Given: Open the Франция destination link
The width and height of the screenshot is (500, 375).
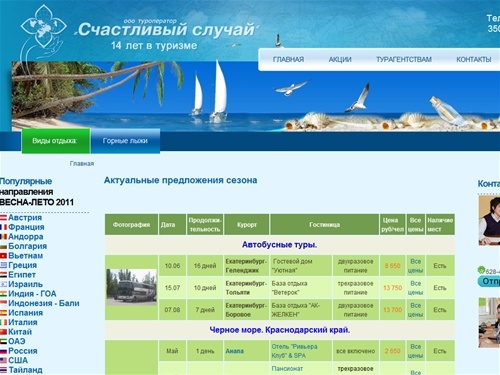Looking at the screenshot, I should (26, 227).
